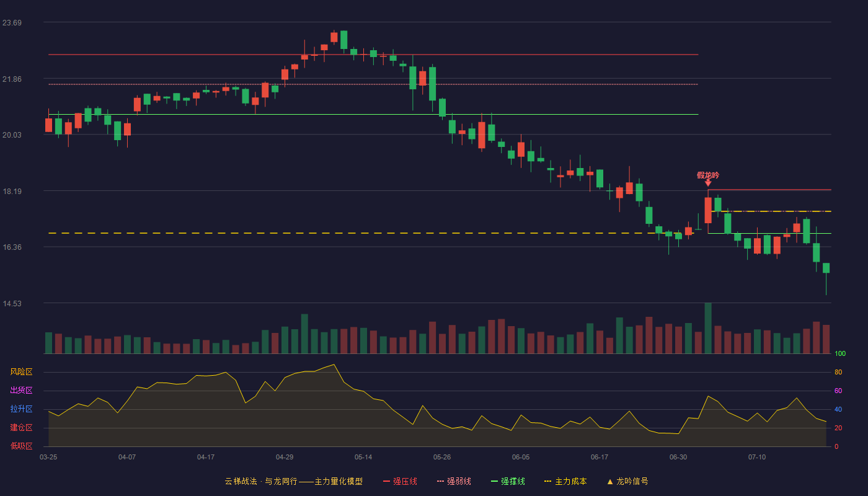Image resolution: width=868 pixels, height=496 pixels.
Task: Click the tallest volume bar
Action: 708,328
